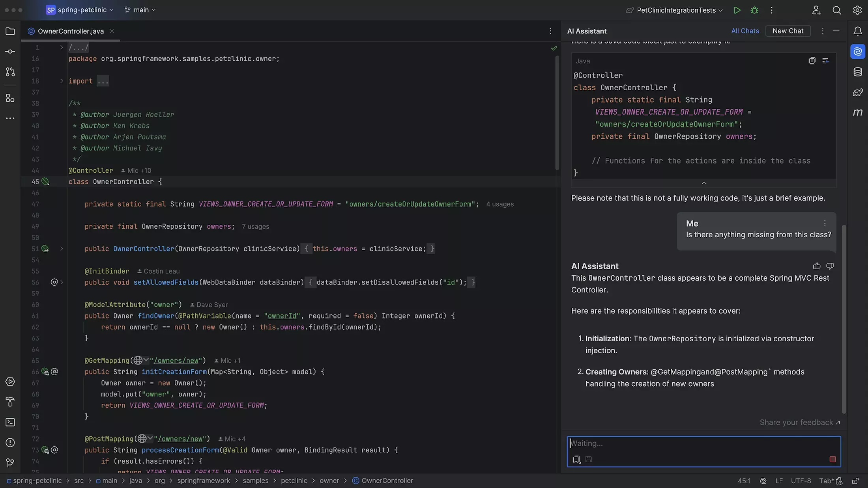868x488 pixels.
Task: Open the Database tool window
Action: (858, 72)
